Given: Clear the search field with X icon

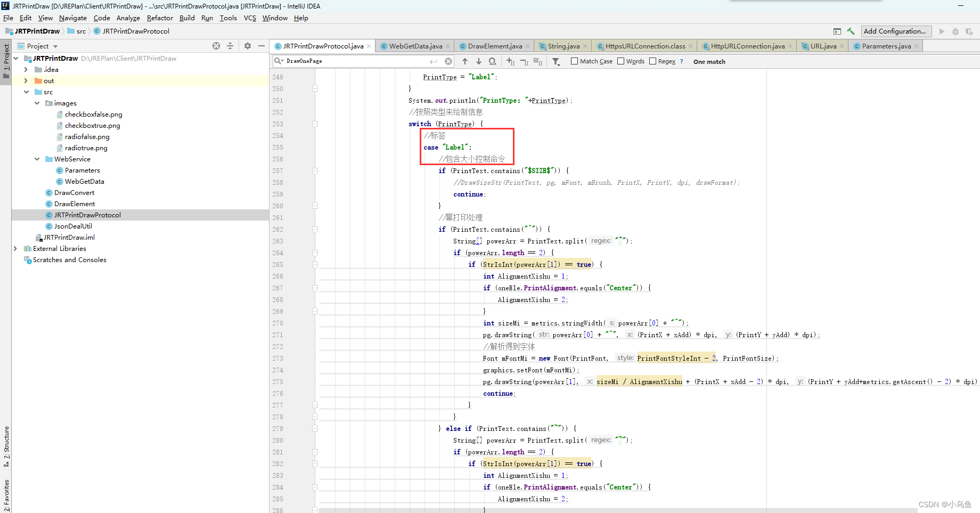Looking at the screenshot, I should (x=448, y=61).
